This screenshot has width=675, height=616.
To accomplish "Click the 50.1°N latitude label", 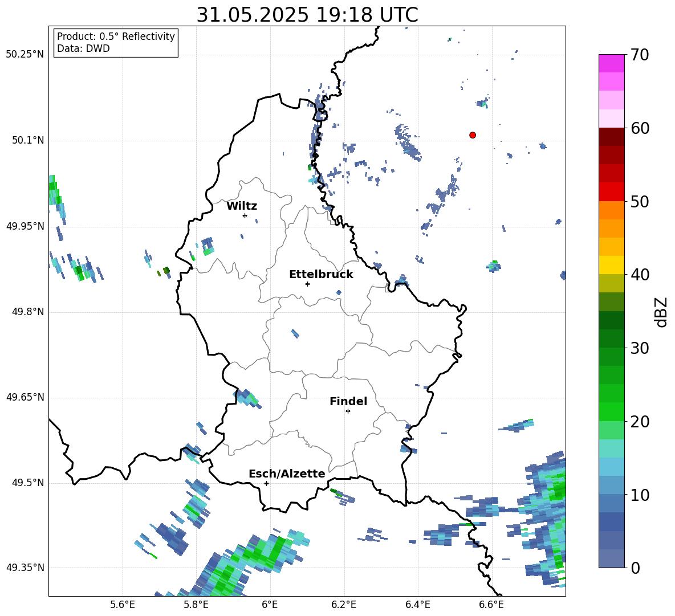I will coord(28,141).
